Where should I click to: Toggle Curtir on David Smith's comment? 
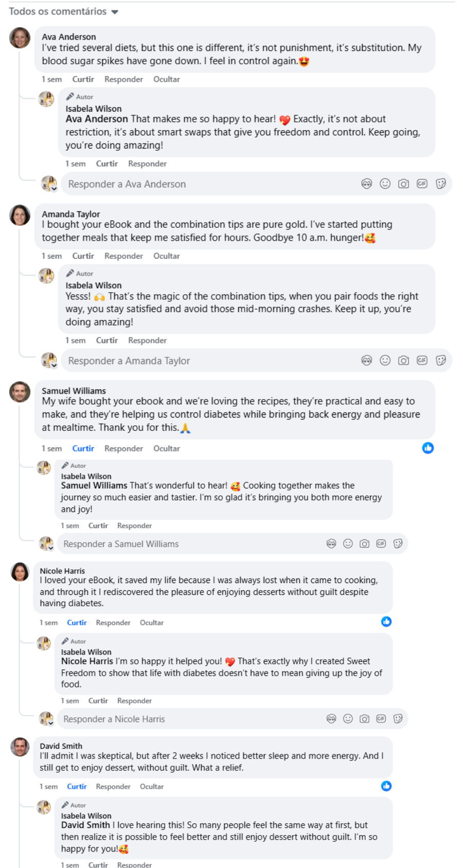tap(77, 787)
